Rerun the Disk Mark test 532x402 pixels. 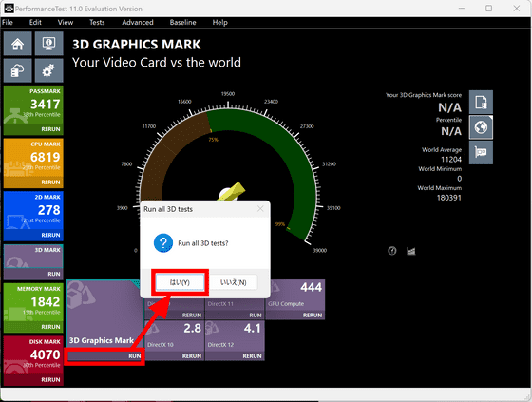[50, 380]
